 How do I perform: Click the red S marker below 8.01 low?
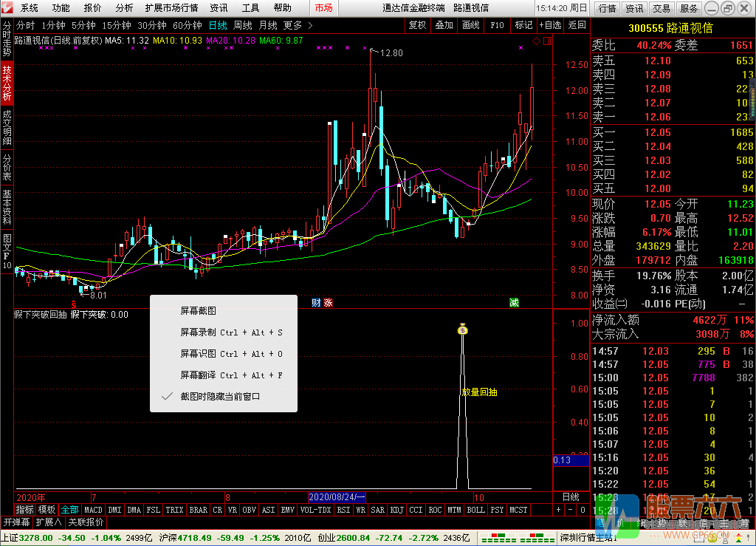click(74, 304)
